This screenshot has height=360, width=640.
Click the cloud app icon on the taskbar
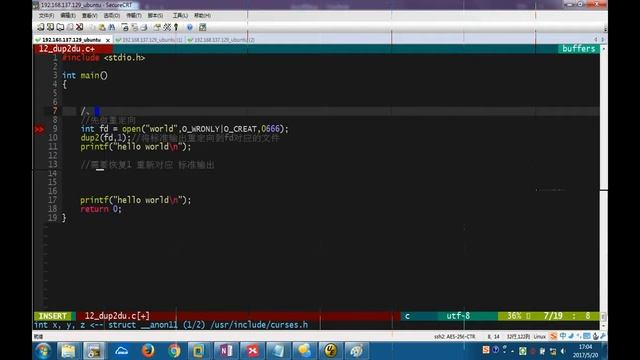[x=122, y=351]
